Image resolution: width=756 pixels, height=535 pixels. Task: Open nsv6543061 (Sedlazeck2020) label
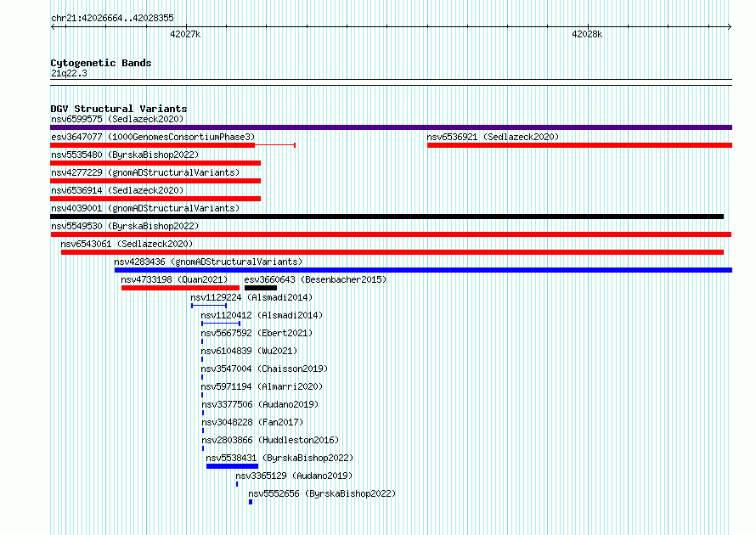tap(127, 244)
